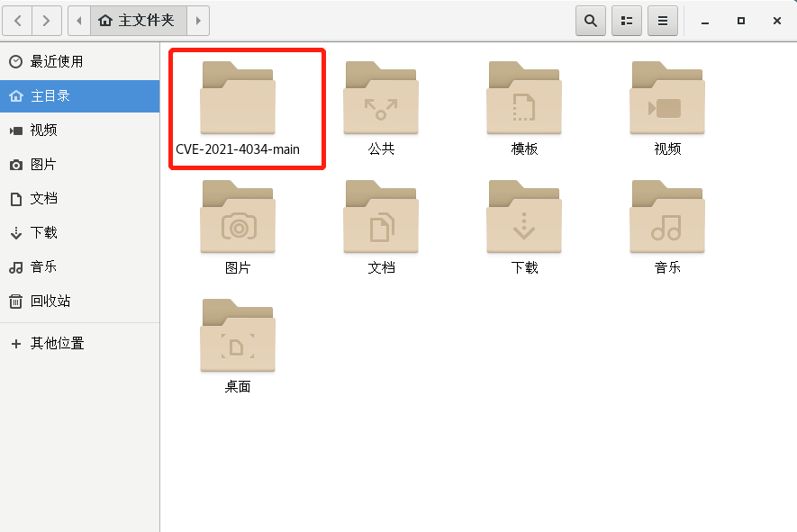Open 视频 in the sidebar
The width and height of the screenshot is (797, 532).
(x=80, y=131)
